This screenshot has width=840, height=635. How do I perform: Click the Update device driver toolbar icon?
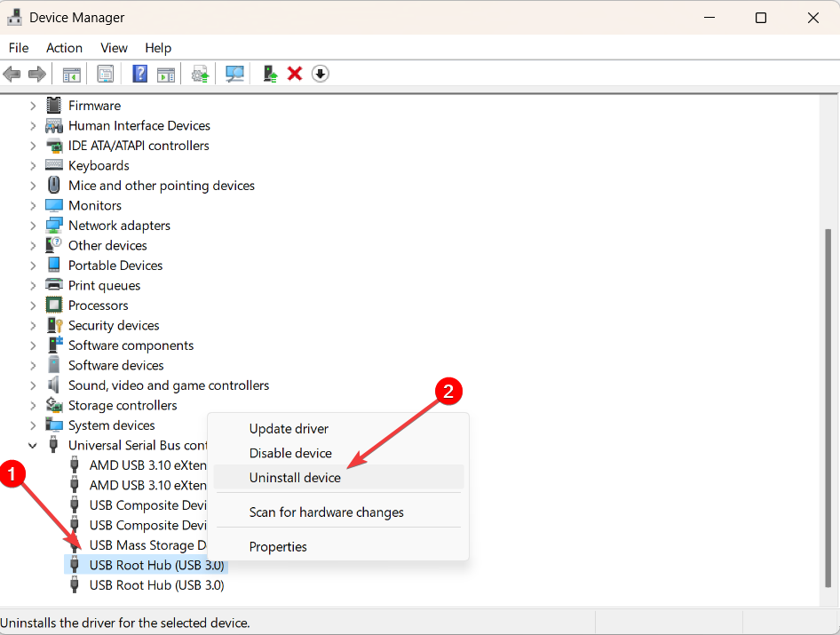(201, 74)
